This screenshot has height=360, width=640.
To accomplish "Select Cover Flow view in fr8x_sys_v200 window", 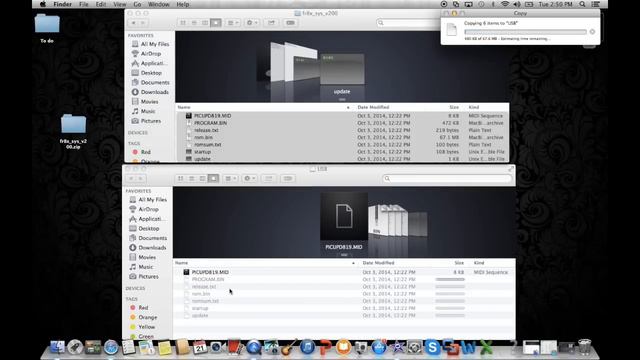I will point(216,23).
